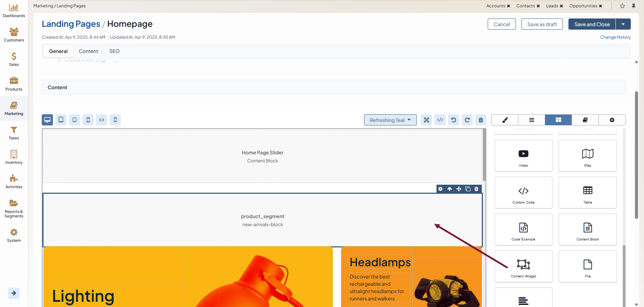Select the Home Page Slider content block

262,156
